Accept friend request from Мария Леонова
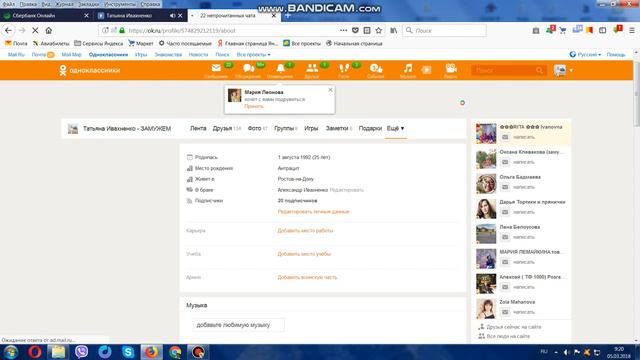Viewport: 640px width, 360px height. click(254, 106)
